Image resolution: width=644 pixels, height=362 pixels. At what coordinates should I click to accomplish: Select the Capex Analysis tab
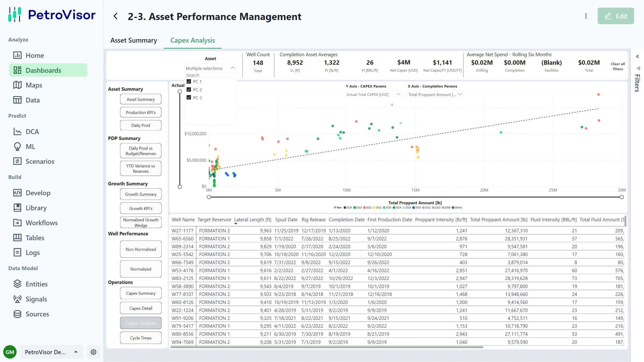(192, 40)
